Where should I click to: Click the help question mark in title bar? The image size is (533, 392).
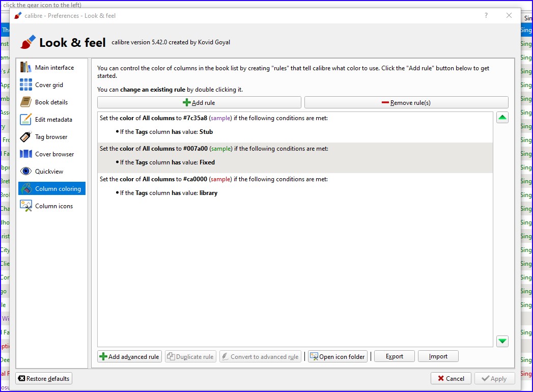tap(486, 15)
